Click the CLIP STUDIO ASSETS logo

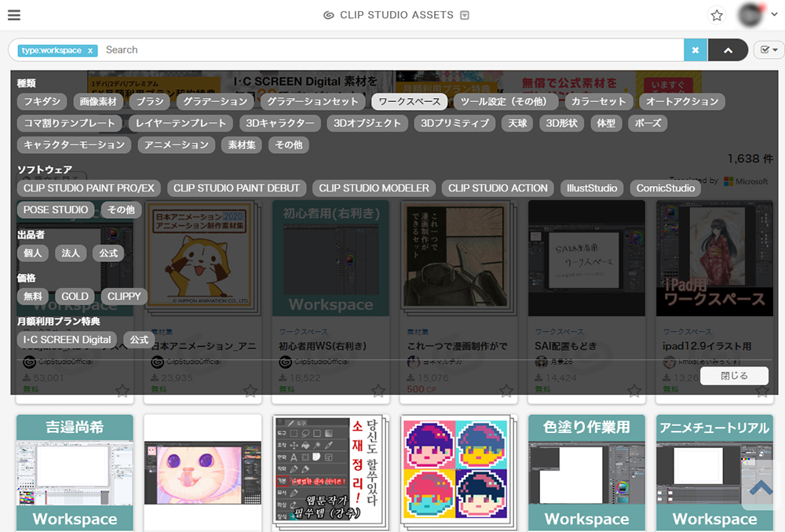click(x=389, y=15)
